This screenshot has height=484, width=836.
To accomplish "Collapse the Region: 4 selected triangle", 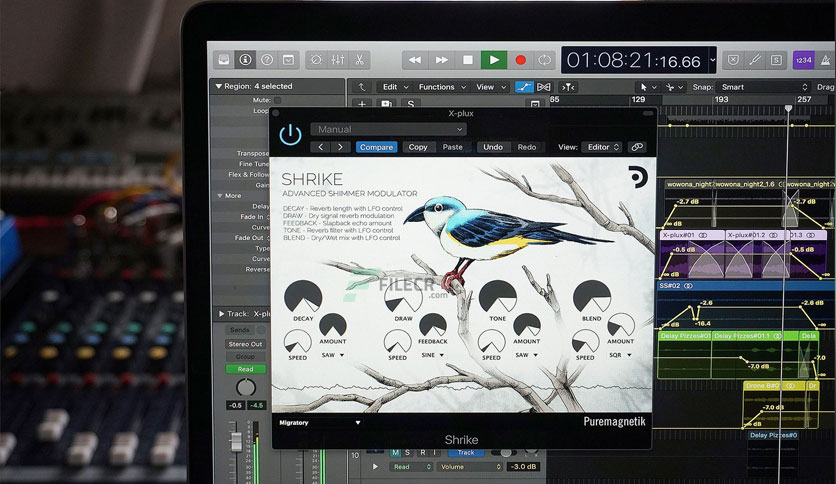I will coord(218,86).
